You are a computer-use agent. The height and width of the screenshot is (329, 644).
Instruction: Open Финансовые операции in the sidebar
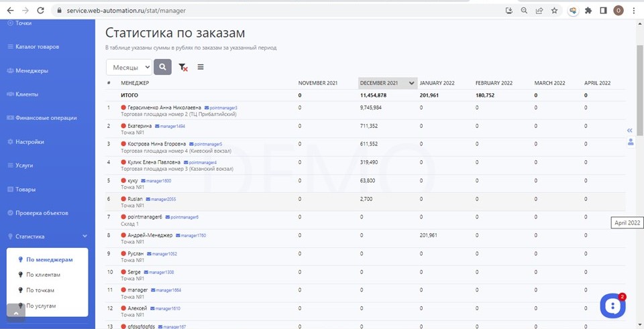click(46, 118)
